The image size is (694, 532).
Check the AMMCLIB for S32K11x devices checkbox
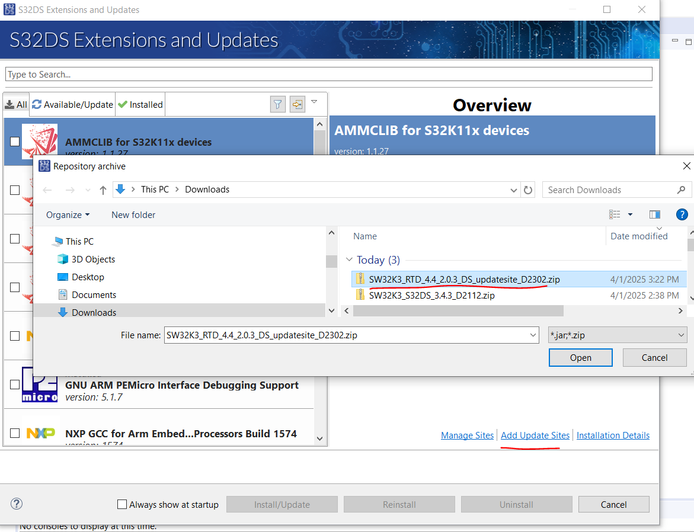point(15,141)
